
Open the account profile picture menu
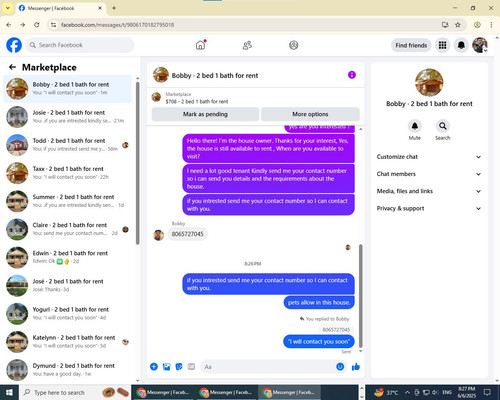(x=480, y=45)
